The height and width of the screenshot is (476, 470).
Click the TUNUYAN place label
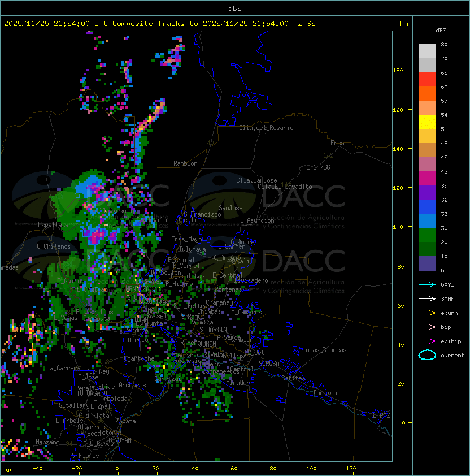pyautogui.click(x=120, y=440)
